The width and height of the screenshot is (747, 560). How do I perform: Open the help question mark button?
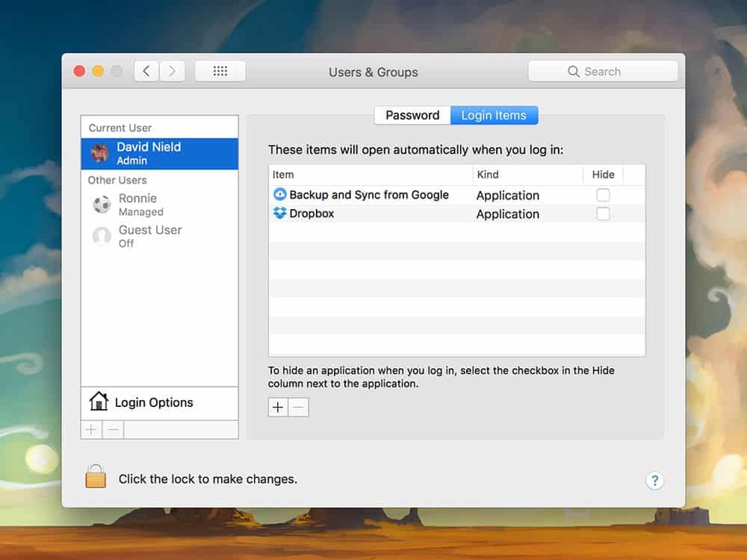pyautogui.click(x=654, y=480)
